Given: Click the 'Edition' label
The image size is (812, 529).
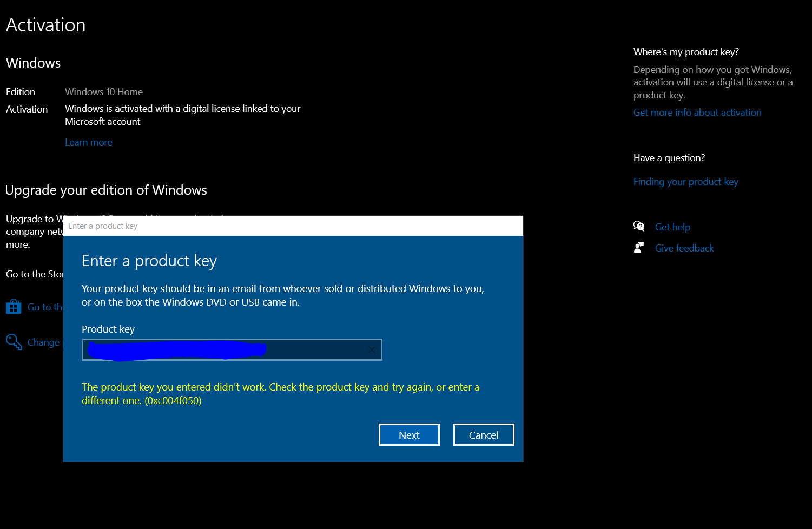Looking at the screenshot, I should tap(21, 92).
